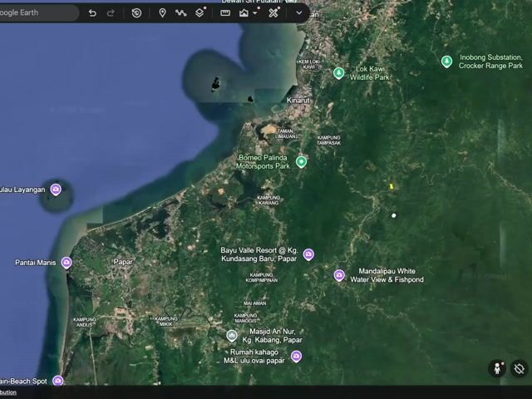Open Lok Kawi Wildlife Park marker
This screenshot has height=399, width=532.
[338, 73]
